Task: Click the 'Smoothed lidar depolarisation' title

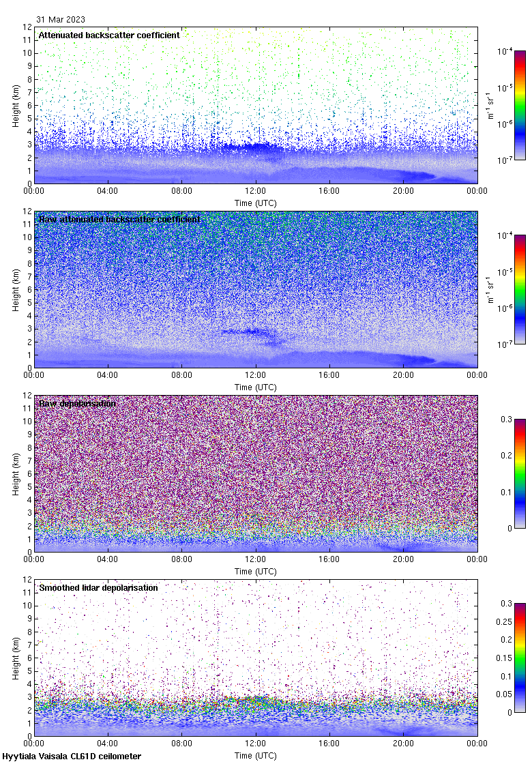Action: (x=98, y=587)
